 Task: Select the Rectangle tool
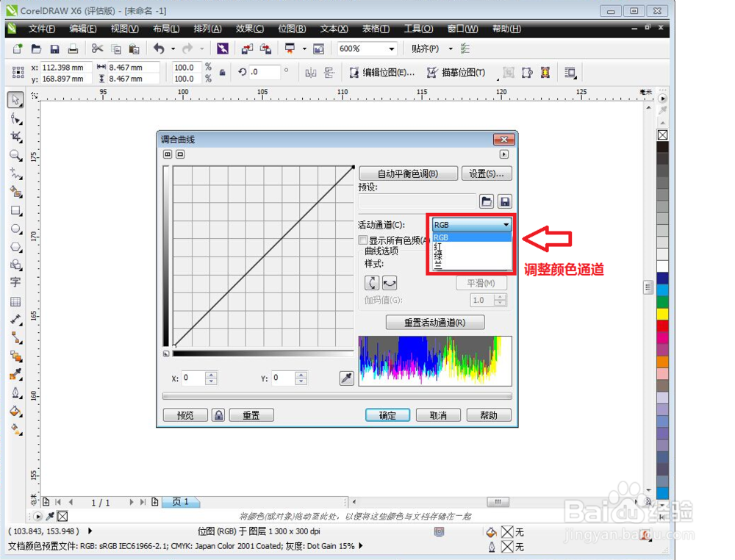tap(15, 210)
